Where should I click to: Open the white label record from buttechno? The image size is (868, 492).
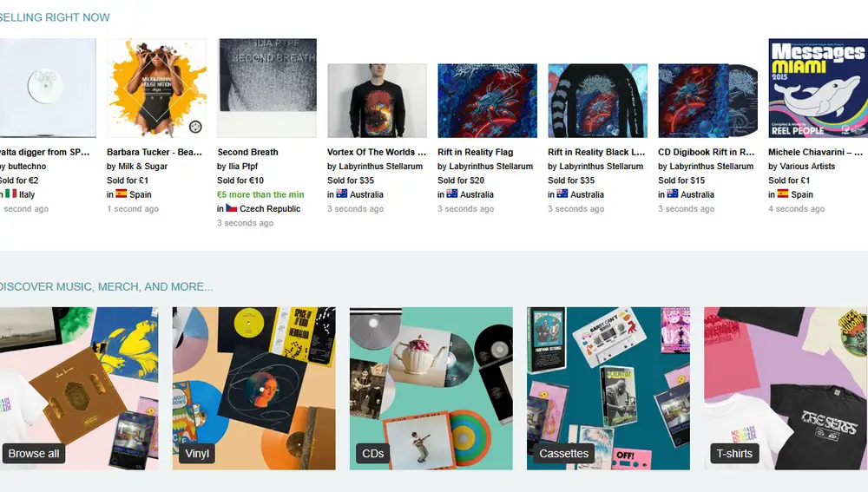(48, 88)
